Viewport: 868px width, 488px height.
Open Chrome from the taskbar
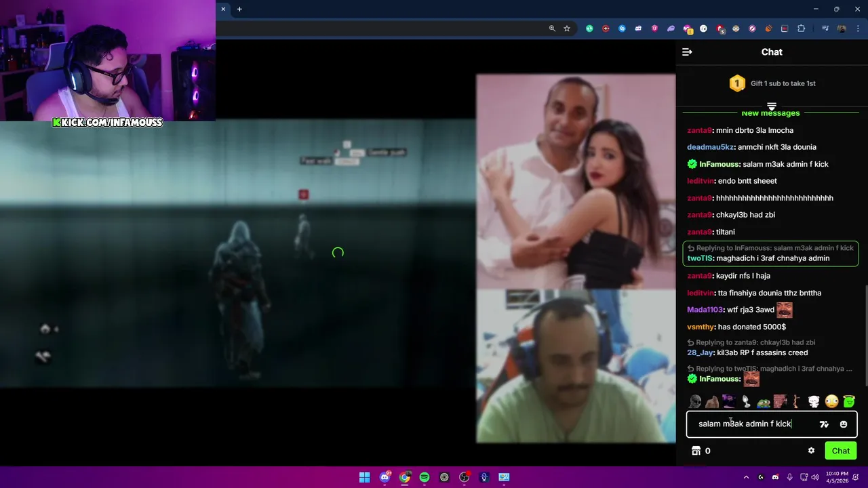click(405, 477)
